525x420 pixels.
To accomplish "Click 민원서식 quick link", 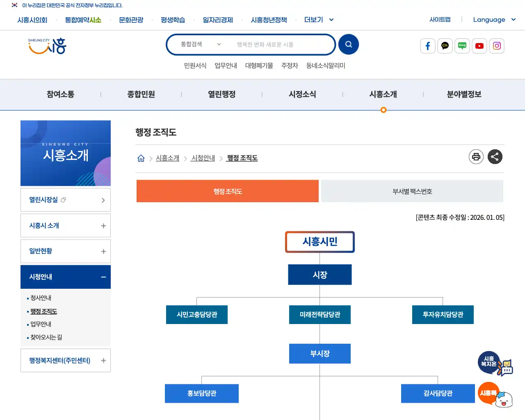I will pos(195,66).
